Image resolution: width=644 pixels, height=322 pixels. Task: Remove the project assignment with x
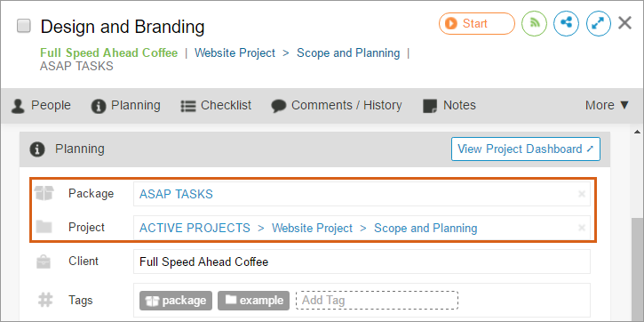point(582,228)
